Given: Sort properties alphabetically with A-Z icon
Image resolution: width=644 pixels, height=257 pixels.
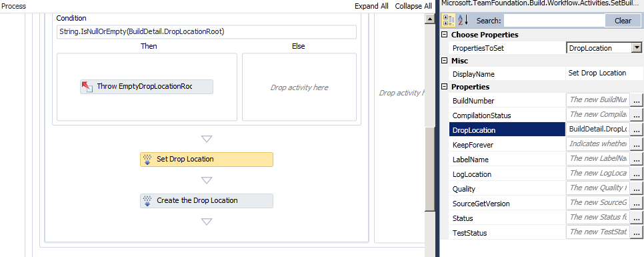Looking at the screenshot, I should tap(463, 20).
